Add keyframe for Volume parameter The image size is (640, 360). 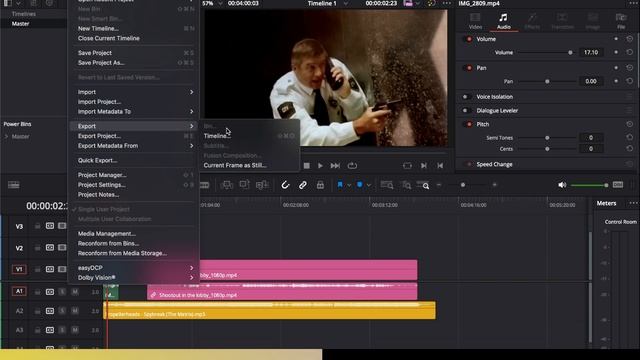point(616,52)
